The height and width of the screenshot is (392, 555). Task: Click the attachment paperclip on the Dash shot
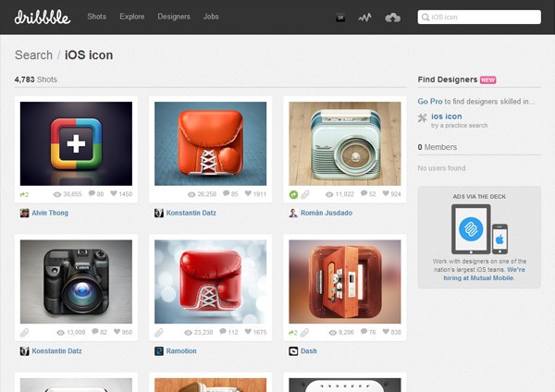304,332
